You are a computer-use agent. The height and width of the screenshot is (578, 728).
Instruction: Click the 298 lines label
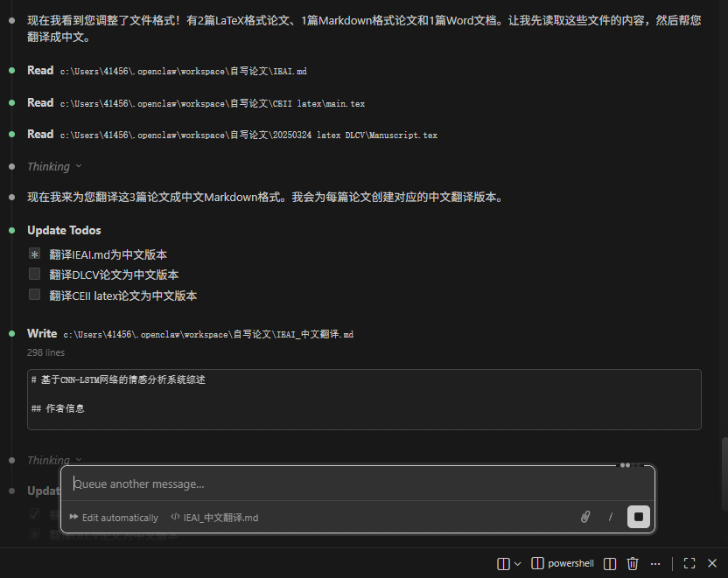coord(46,352)
